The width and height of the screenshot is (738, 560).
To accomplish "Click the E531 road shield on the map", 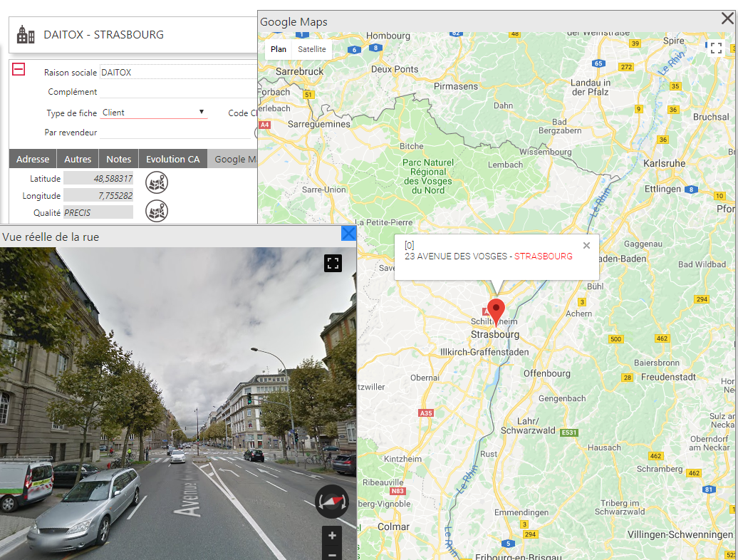I will (x=569, y=432).
